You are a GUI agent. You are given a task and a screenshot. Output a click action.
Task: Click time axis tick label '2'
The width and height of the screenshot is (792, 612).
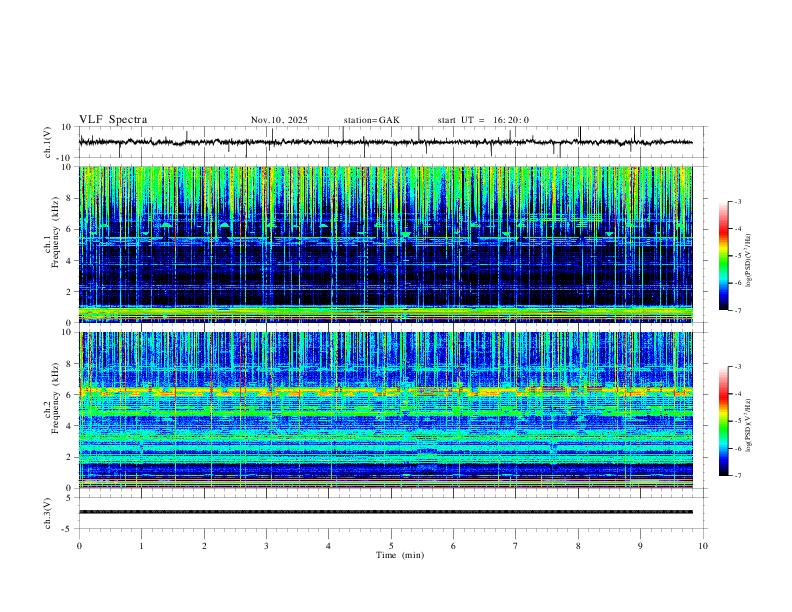[x=204, y=546]
